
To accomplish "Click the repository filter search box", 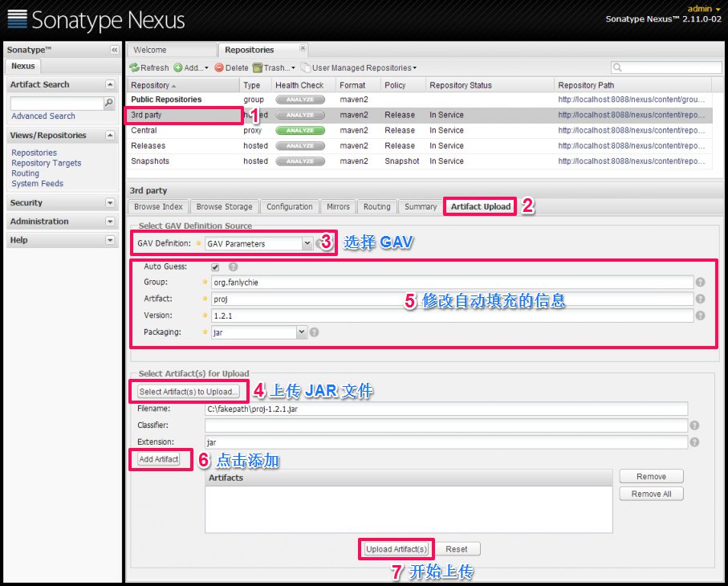I will 666,67.
